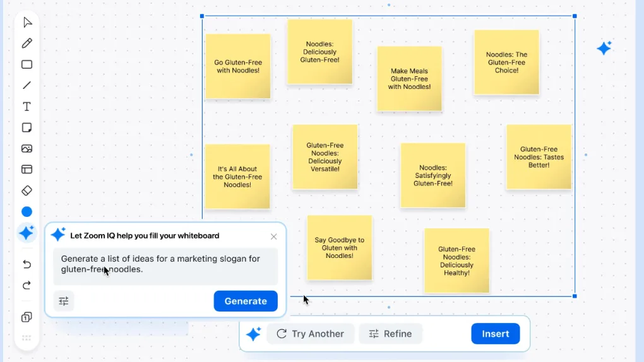
Task: Open the image insert tool
Action: (x=27, y=149)
